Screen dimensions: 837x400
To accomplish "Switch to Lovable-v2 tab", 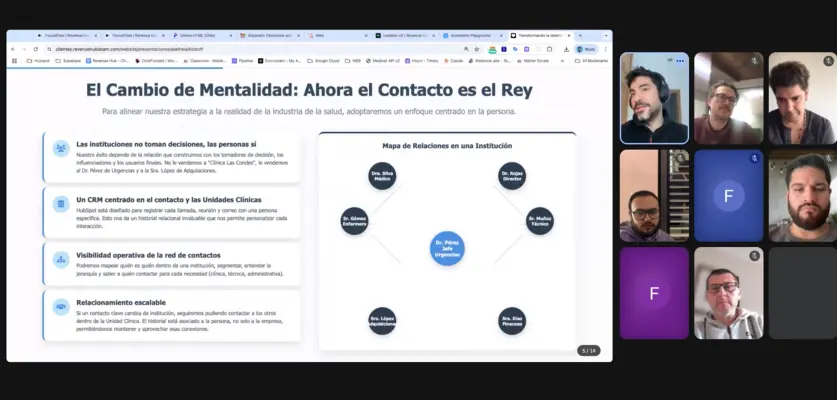I will coord(406,35).
